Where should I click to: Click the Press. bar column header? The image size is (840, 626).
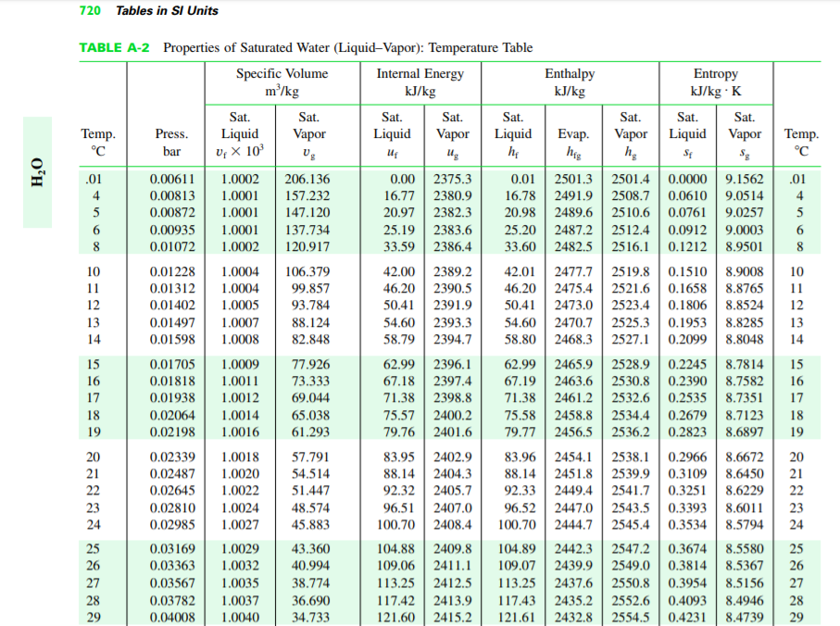(171, 142)
